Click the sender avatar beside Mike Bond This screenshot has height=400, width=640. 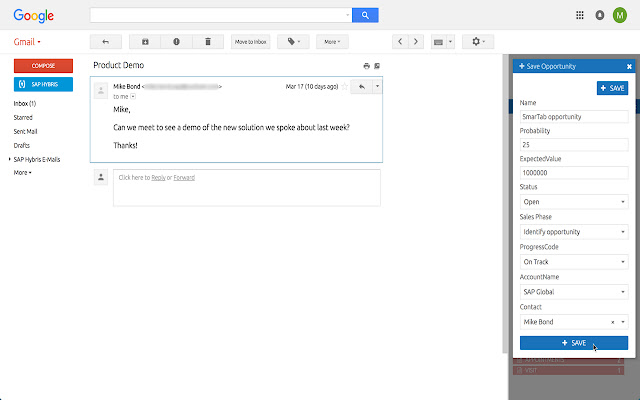pos(101,91)
